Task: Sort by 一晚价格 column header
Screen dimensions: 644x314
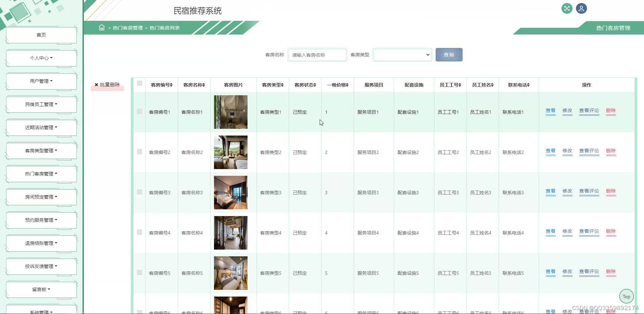Action: pyautogui.click(x=338, y=85)
